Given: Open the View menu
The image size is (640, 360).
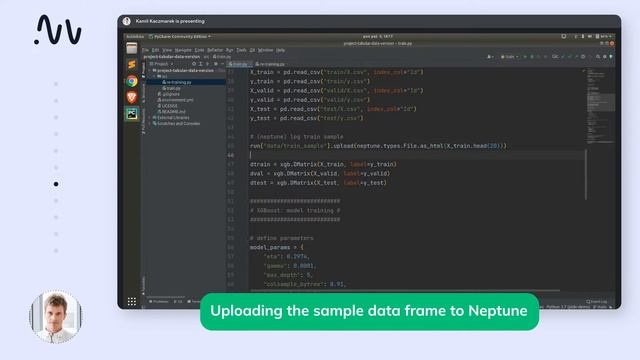Looking at the screenshot, I should pos(167,50).
